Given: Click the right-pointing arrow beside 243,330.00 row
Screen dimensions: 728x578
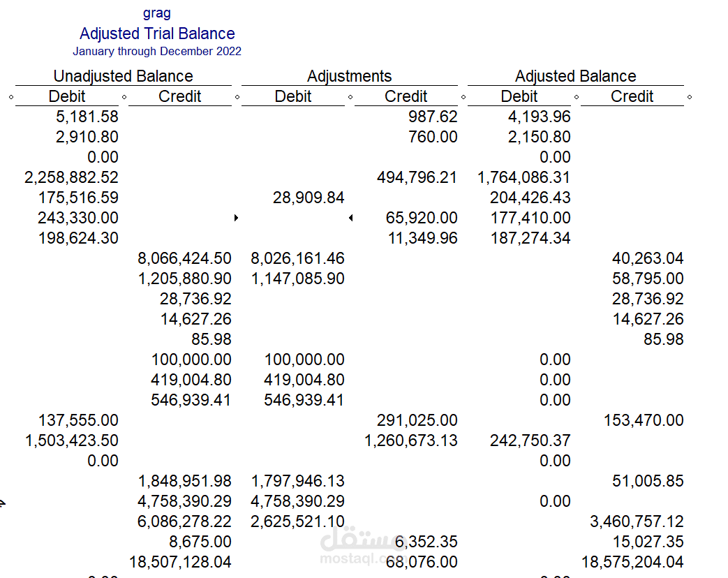Looking at the screenshot, I should 237,218.
